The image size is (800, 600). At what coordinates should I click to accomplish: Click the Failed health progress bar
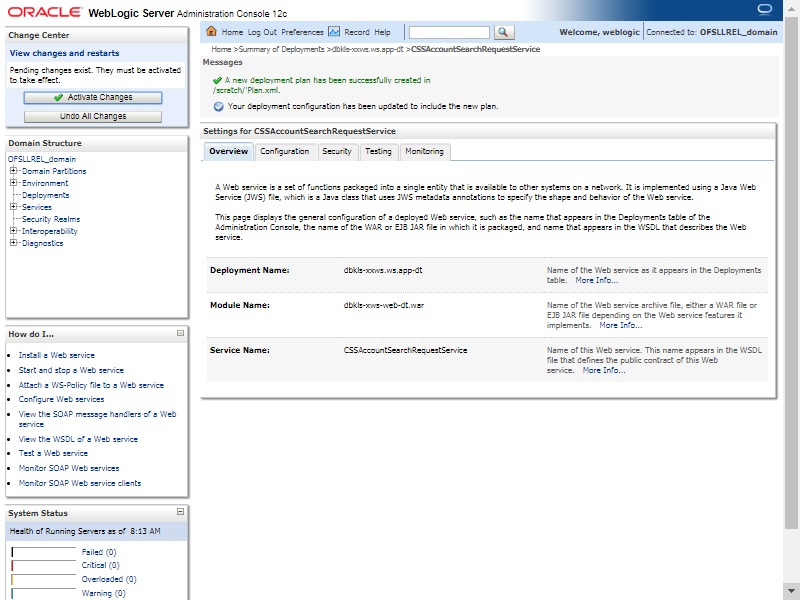coord(43,552)
